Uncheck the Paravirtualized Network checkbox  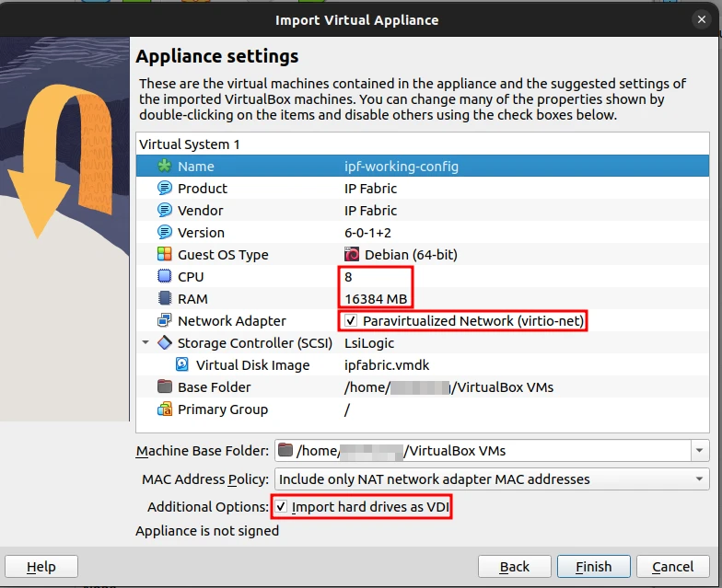click(351, 321)
